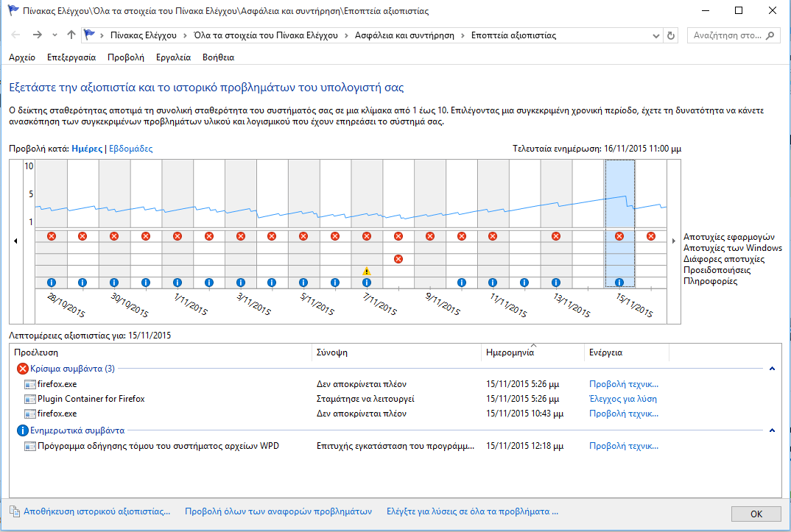
Task: Click the yellow warning icon on 7/11/2015
Action: [367, 271]
